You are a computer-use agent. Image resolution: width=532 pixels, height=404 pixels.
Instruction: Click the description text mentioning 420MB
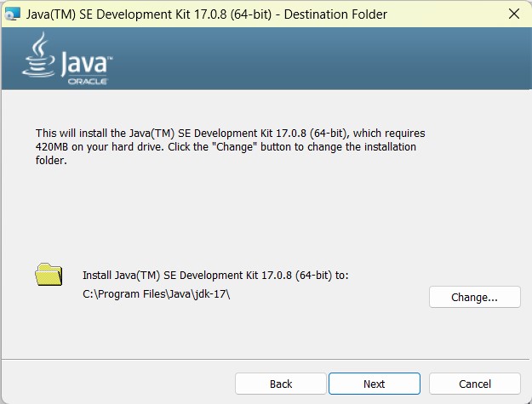[230, 146]
